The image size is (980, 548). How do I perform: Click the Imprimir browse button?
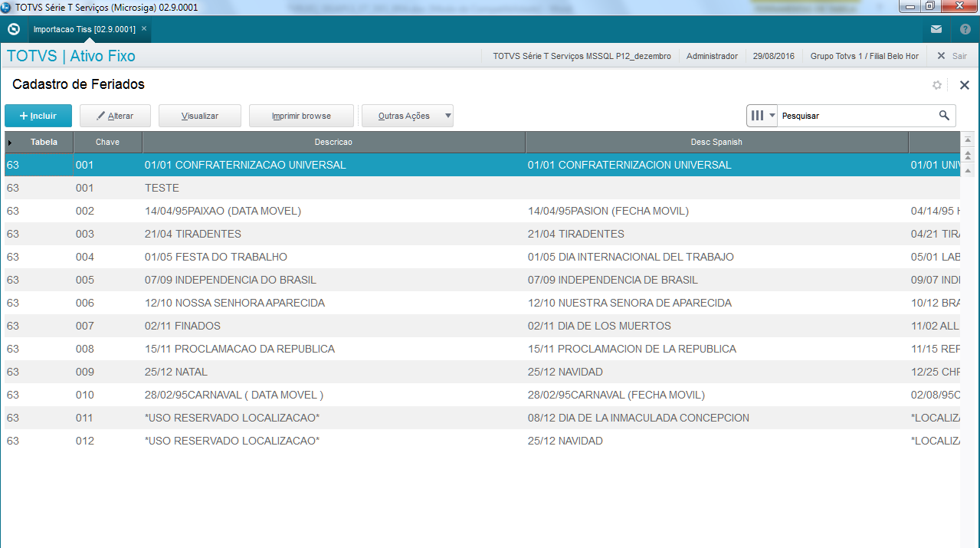pos(301,116)
